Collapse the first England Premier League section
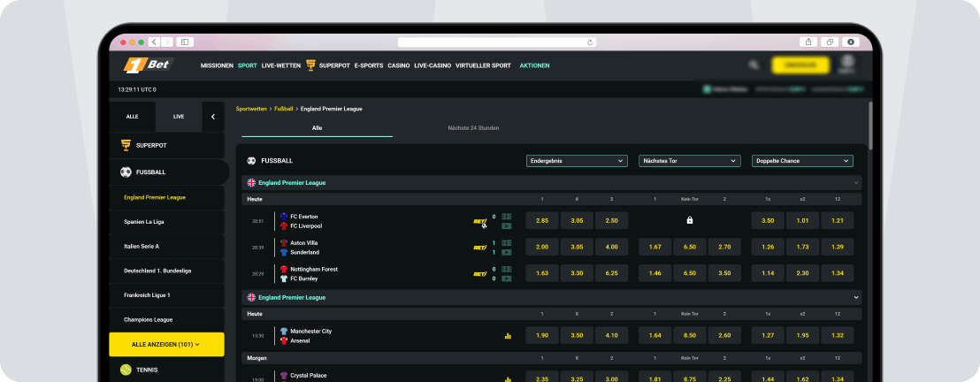 tap(855, 182)
